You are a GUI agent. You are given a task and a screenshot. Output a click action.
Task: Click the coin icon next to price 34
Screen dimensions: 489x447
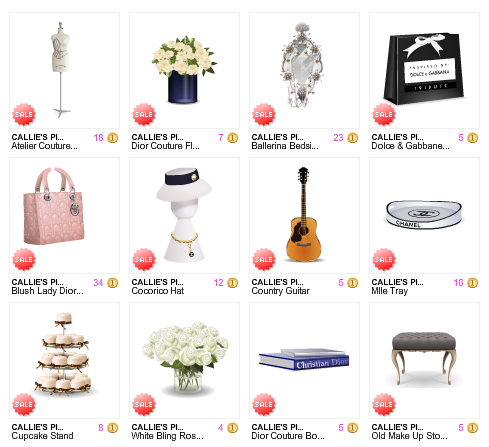pyautogui.click(x=113, y=283)
